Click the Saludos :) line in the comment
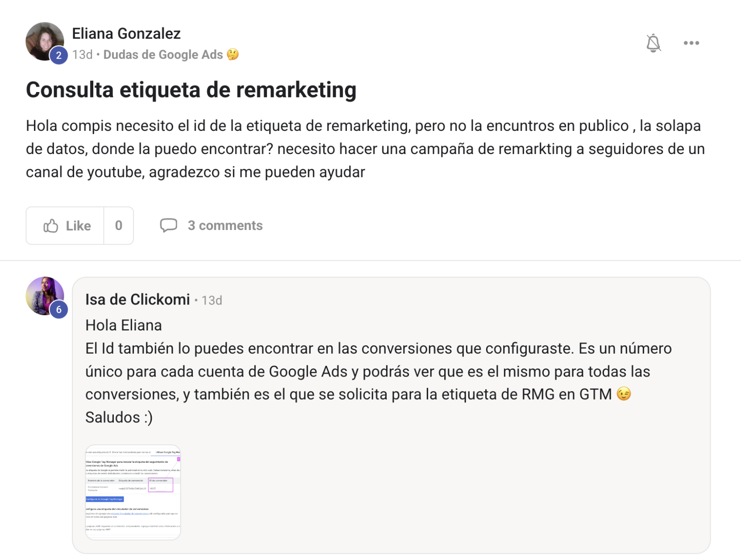741x560 pixels. tap(119, 418)
